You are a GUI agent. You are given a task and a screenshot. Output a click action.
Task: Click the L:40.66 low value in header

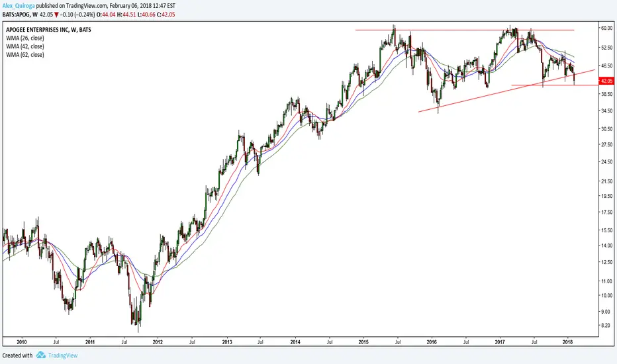click(x=146, y=15)
